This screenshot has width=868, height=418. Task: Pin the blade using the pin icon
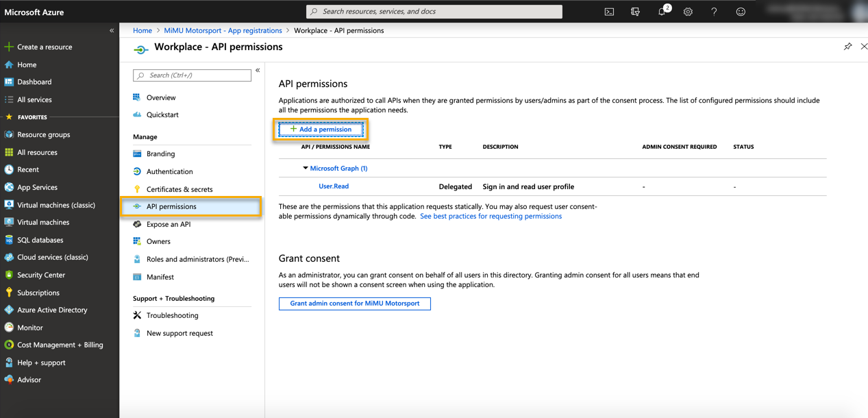pos(847,47)
